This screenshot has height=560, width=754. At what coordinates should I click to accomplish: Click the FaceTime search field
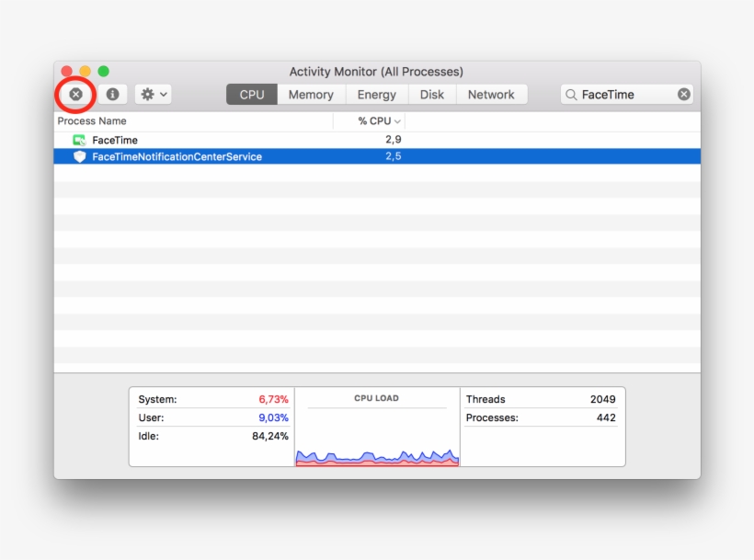(626, 94)
